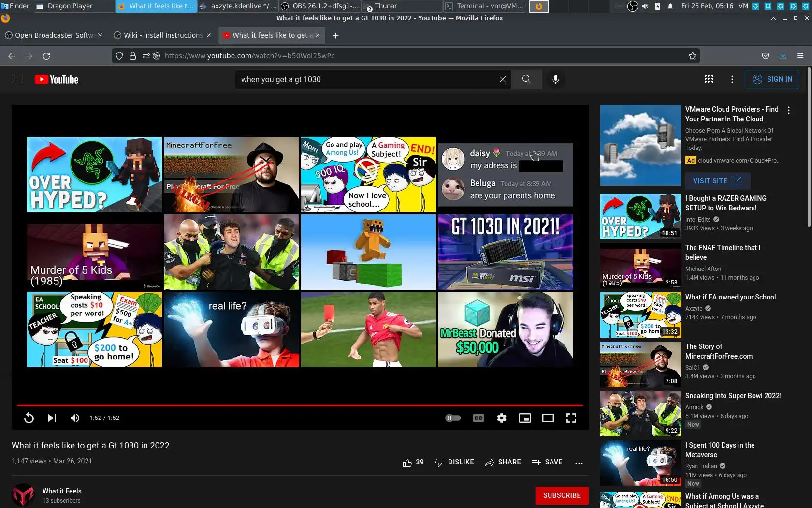Select the Metaverse 100 Days sidebar thumbnail
The width and height of the screenshot is (812, 508).
tap(641, 463)
